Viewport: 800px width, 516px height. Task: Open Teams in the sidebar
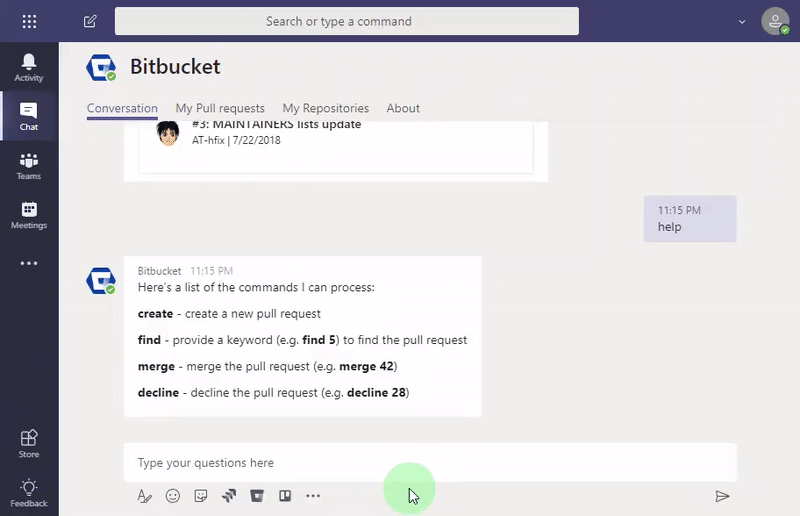[x=29, y=166]
